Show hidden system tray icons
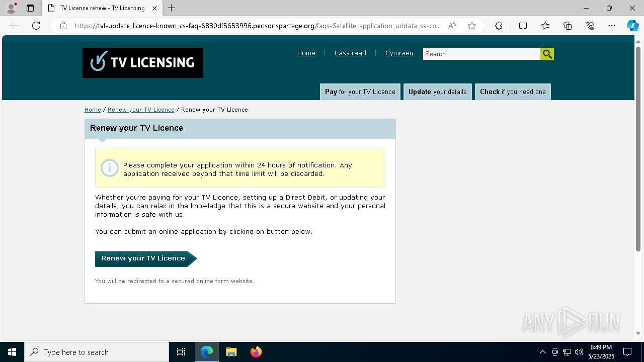 click(x=542, y=352)
